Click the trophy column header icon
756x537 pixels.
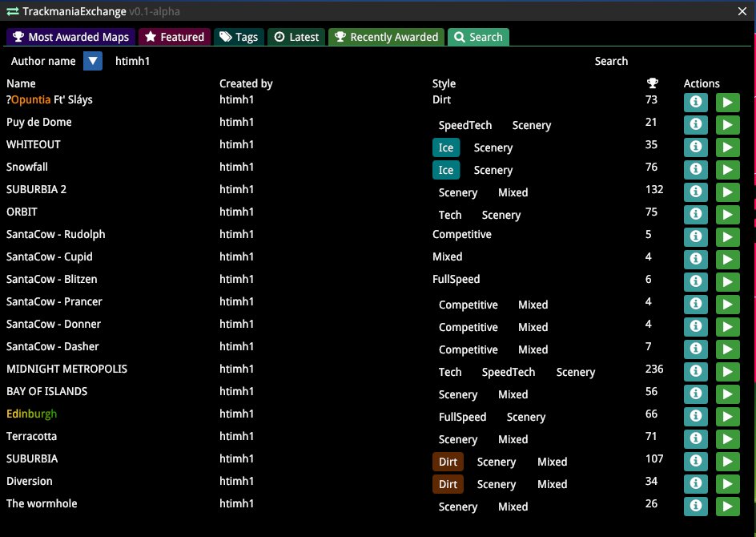[x=653, y=83]
